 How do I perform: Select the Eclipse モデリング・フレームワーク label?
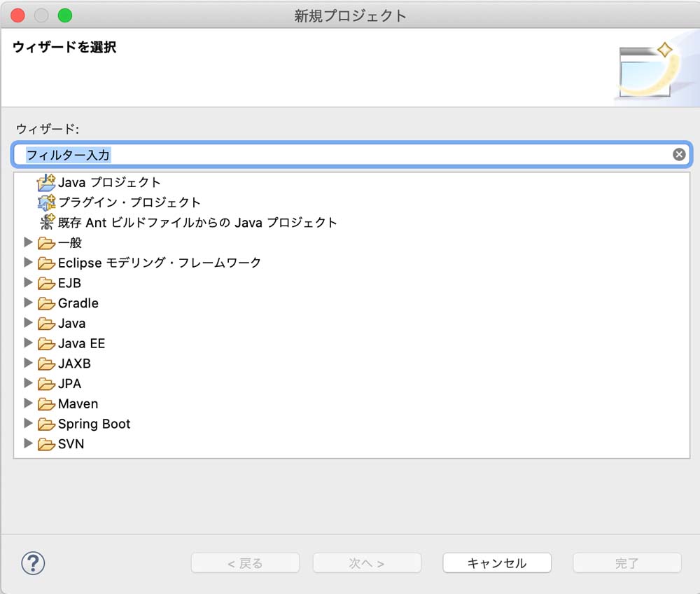[160, 263]
